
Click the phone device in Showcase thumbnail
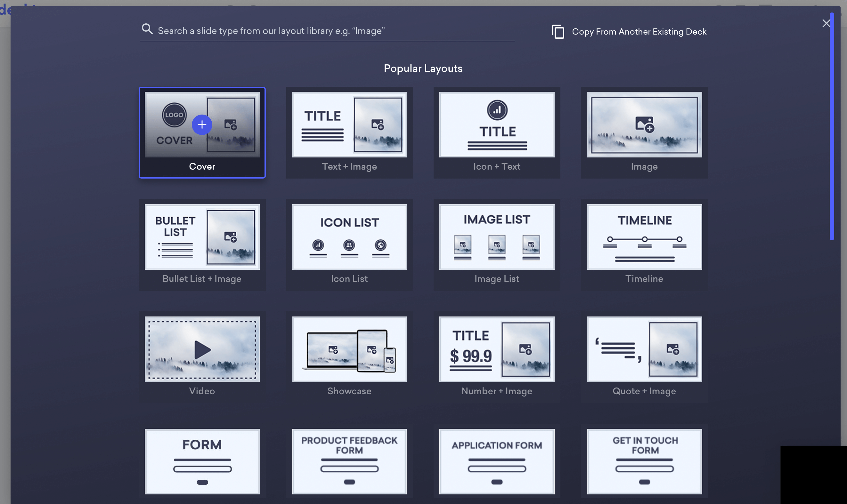point(390,360)
